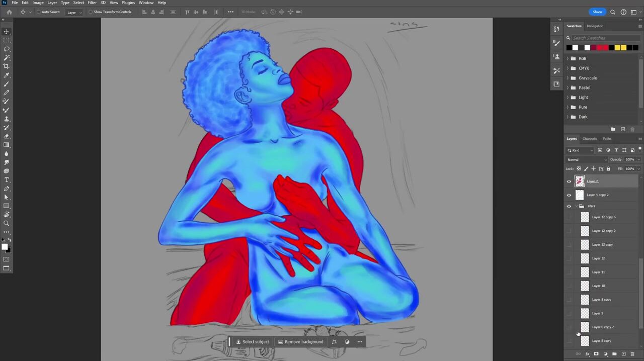The height and width of the screenshot is (361, 644).
Task: Click the Search Swatches input field
Action: point(604,38)
